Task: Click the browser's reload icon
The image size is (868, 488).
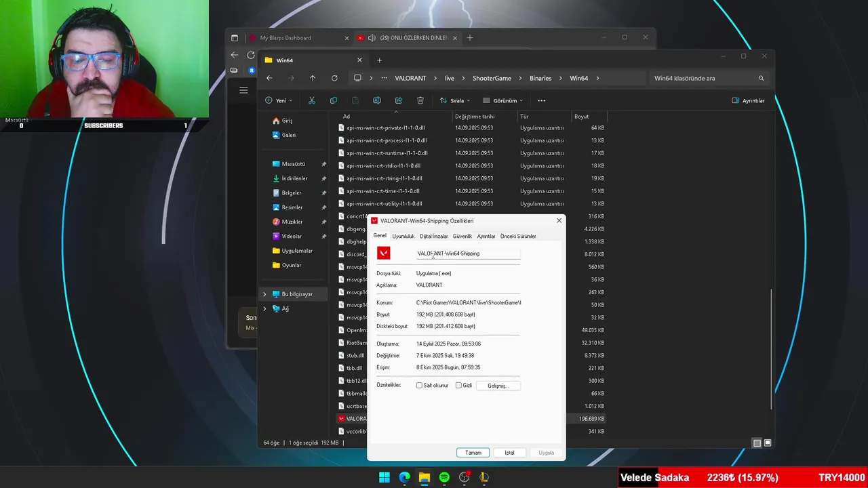Action: [x=251, y=55]
